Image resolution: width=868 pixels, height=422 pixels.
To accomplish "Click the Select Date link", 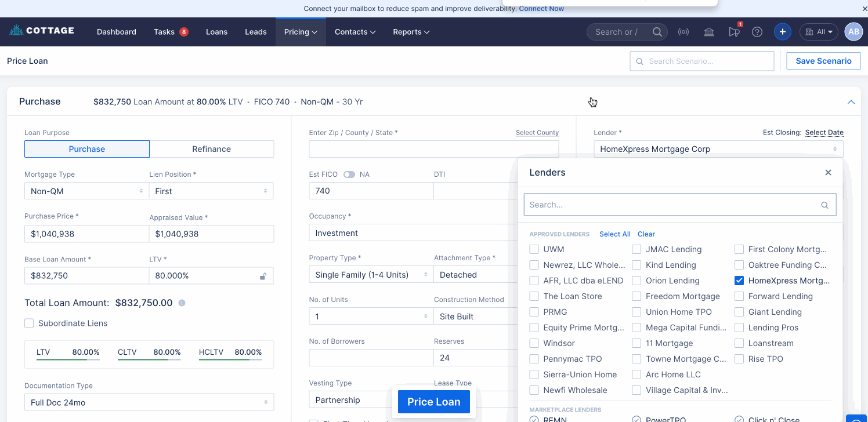I will pos(824,133).
